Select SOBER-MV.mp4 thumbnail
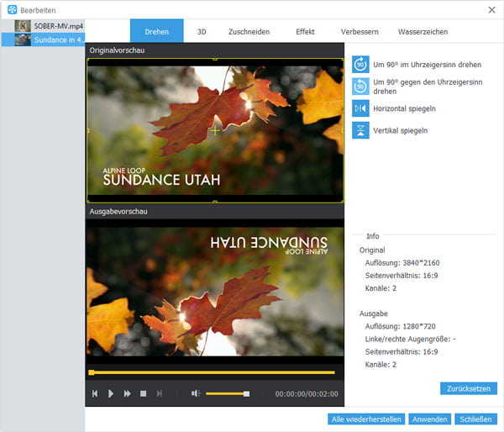Image resolution: width=504 pixels, height=432 pixels. pyautogui.click(x=23, y=26)
